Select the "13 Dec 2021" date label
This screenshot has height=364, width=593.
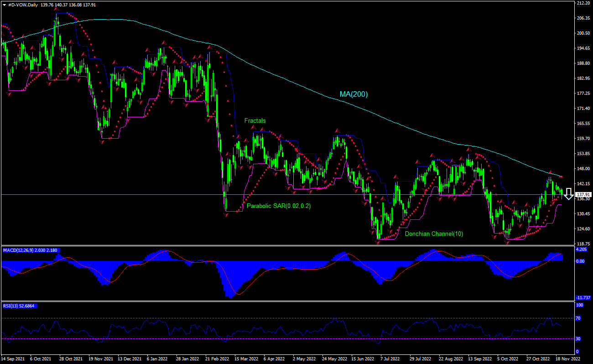[x=130, y=359]
